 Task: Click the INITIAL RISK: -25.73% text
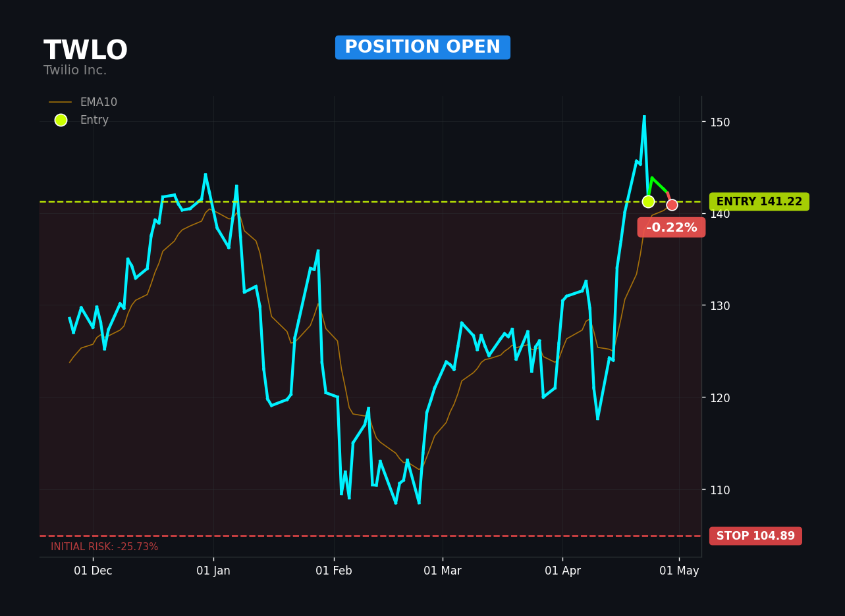point(105,547)
